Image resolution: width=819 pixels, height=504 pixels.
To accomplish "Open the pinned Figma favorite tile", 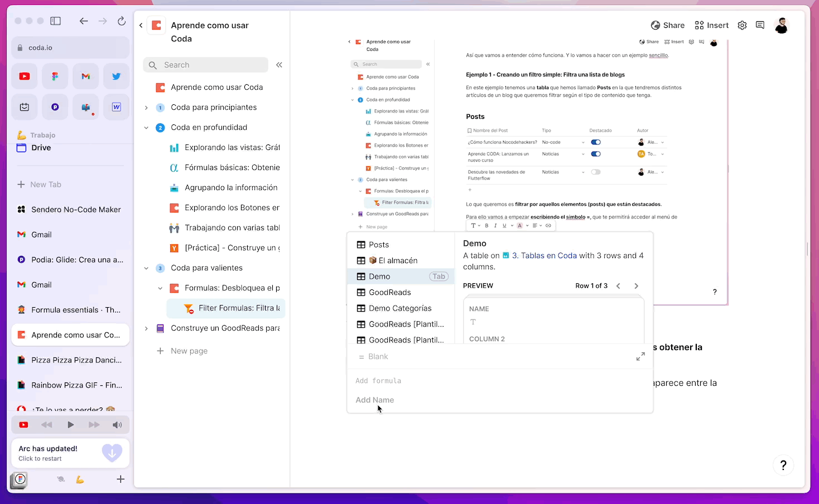I will [x=55, y=76].
